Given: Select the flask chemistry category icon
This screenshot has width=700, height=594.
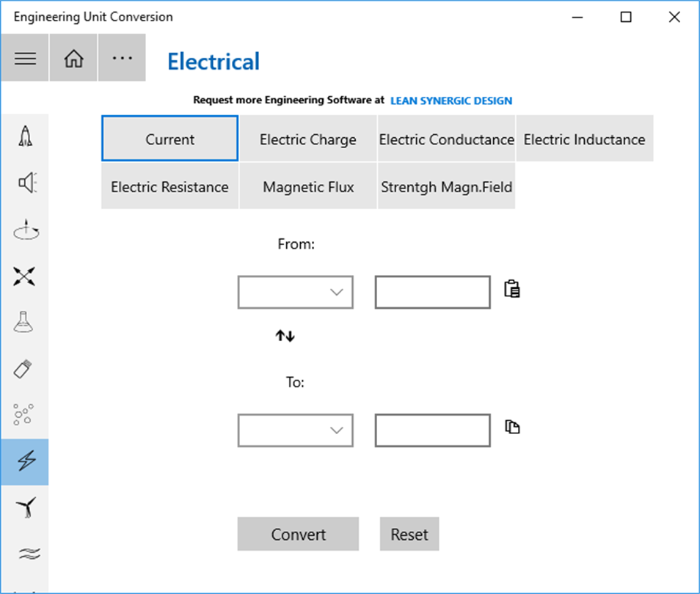Looking at the screenshot, I should click(25, 322).
